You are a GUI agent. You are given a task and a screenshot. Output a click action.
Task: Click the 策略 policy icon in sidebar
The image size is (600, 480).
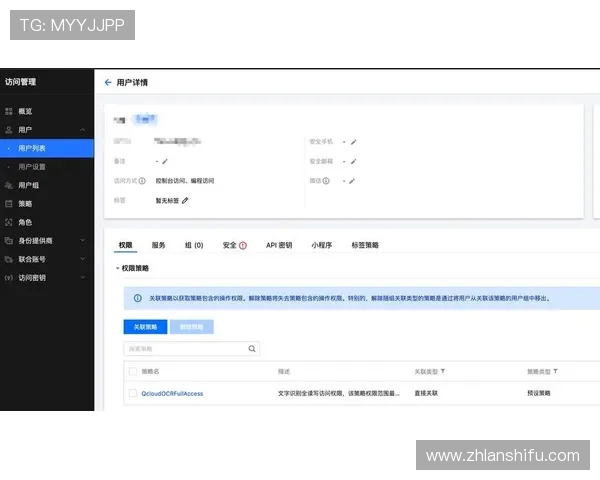[x=9, y=204]
